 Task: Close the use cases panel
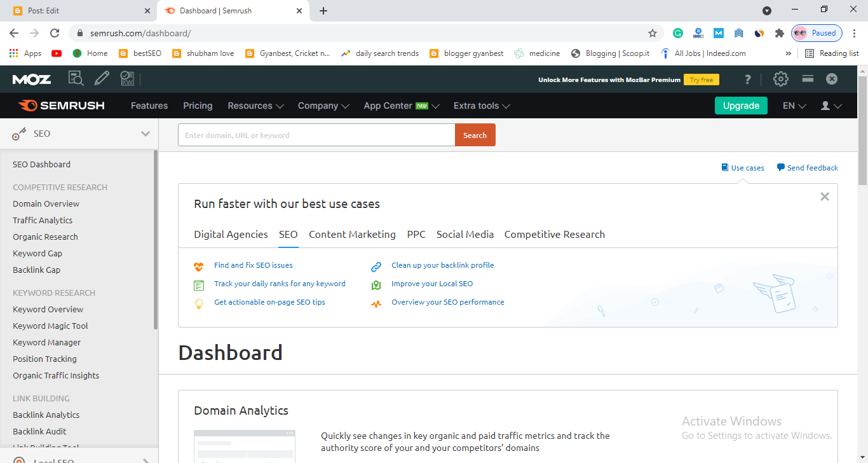[x=825, y=197]
